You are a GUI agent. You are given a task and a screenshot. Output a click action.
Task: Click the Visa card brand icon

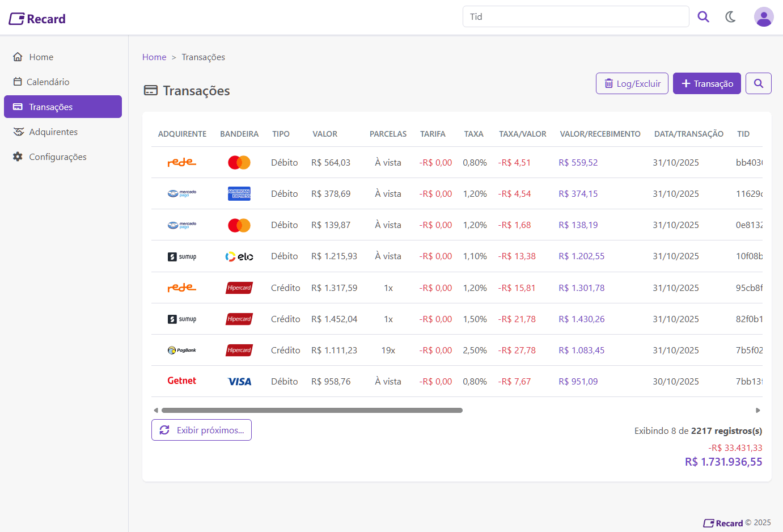239,382
